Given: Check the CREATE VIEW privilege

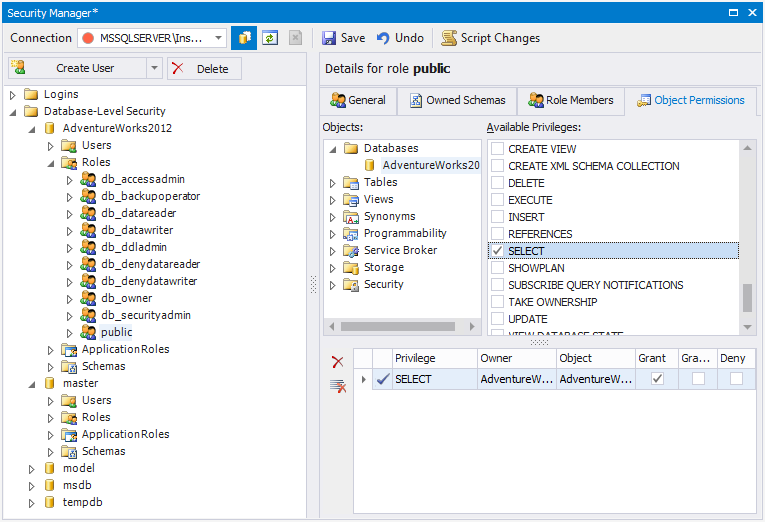Looking at the screenshot, I should pyautogui.click(x=497, y=149).
